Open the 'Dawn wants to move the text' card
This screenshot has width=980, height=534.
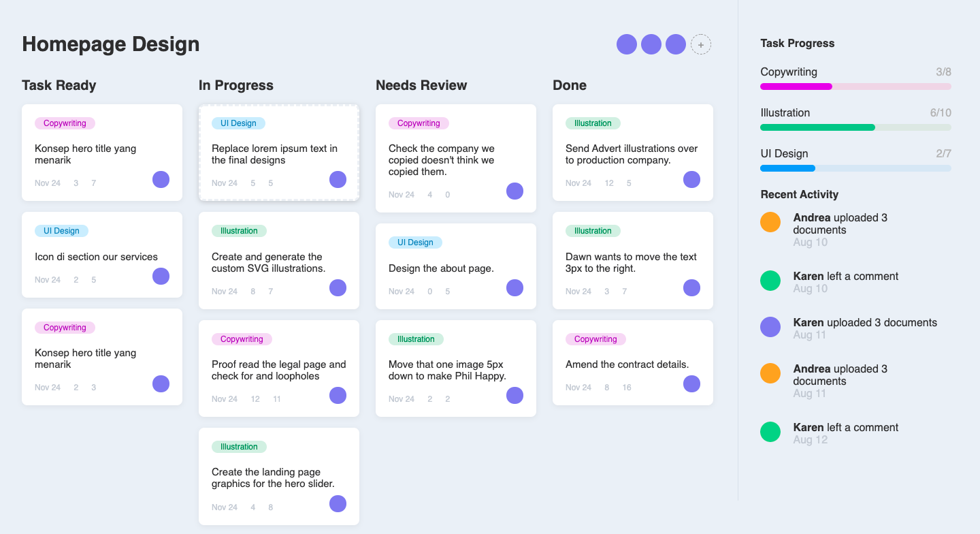tap(632, 262)
